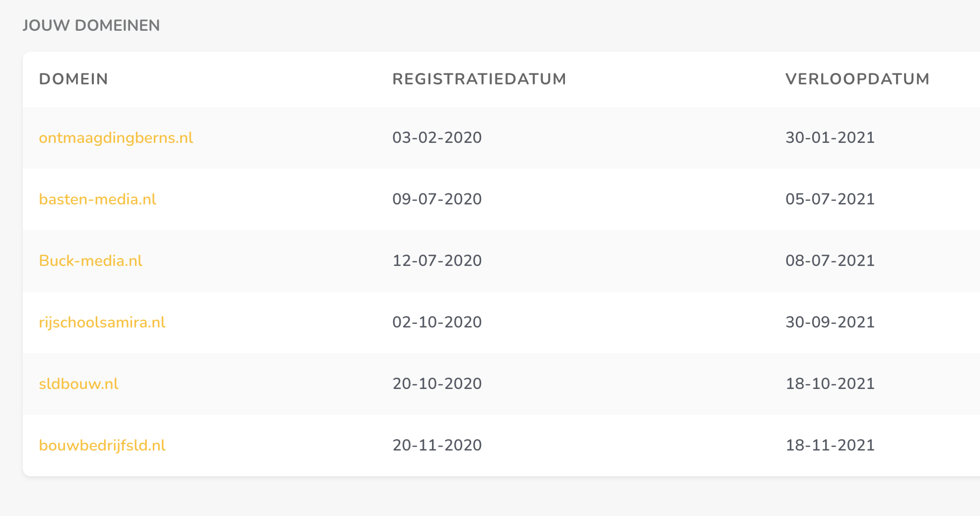Screen dimensions: 980x516
Task: Open the basten-media.nl domain link
Action: pos(97,199)
